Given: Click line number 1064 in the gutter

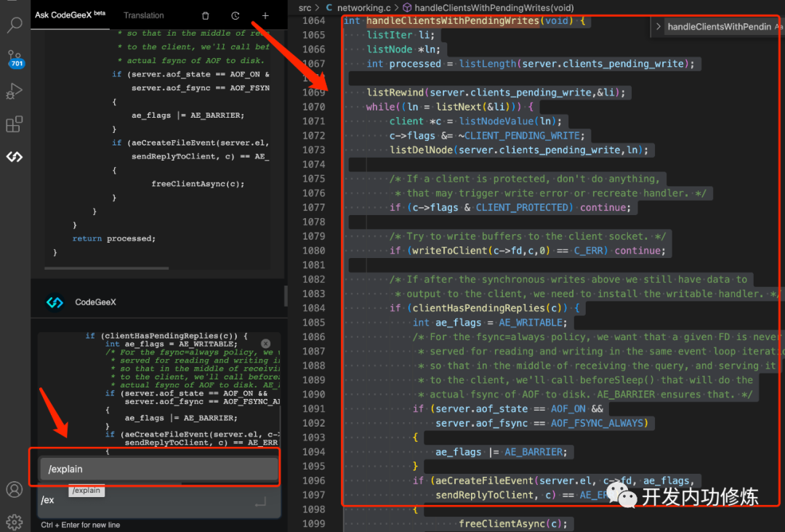Looking at the screenshot, I should (x=314, y=20).
